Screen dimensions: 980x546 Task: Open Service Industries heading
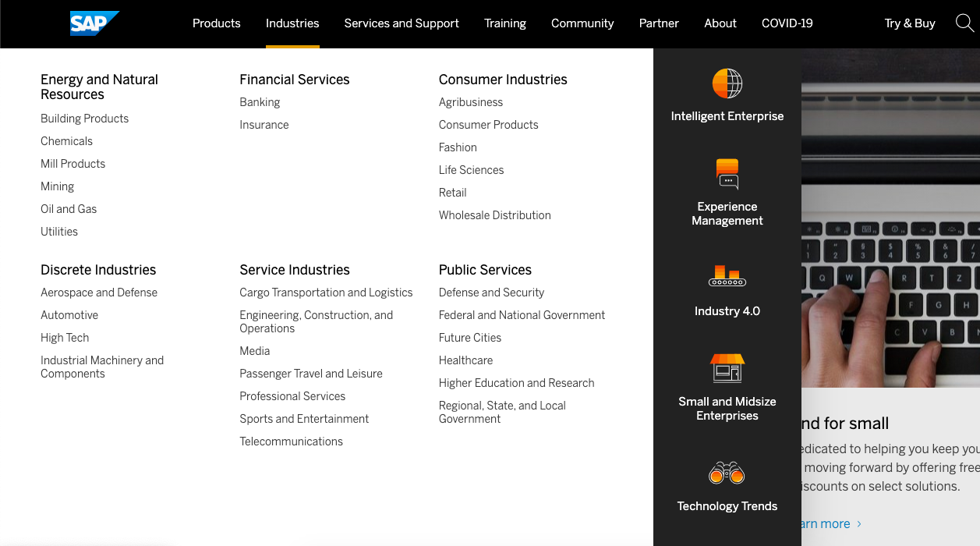(x=295, y=270)
